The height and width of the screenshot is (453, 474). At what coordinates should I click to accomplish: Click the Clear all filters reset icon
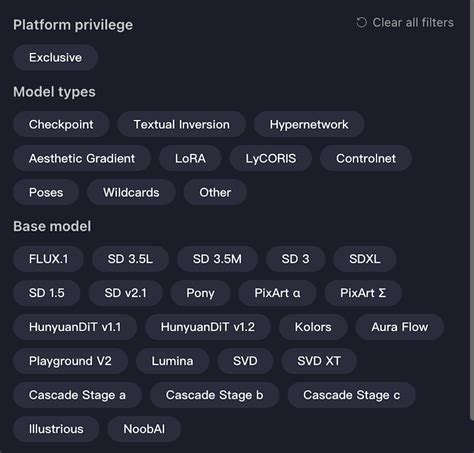tap(361, 23)
